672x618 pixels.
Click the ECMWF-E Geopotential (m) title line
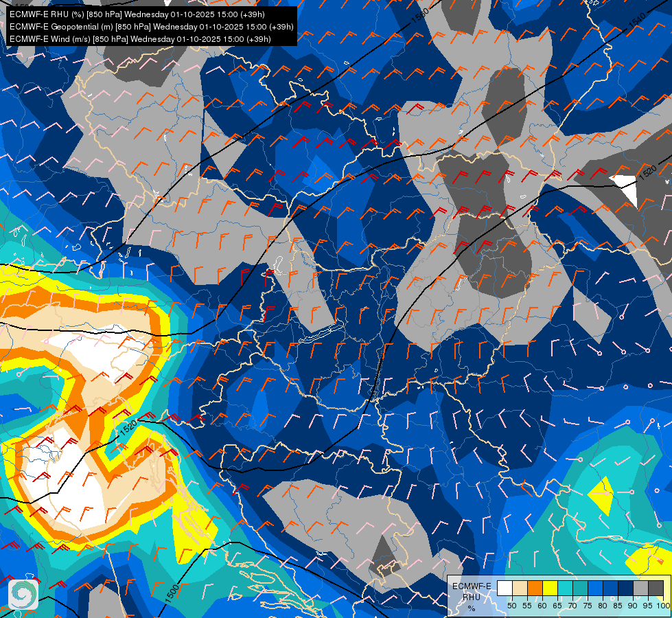151,27
